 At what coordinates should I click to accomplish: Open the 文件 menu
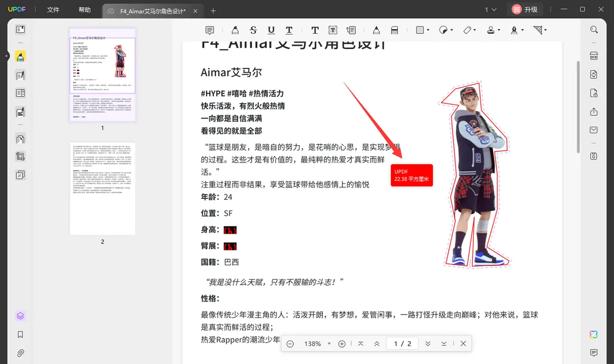(53, 10)
